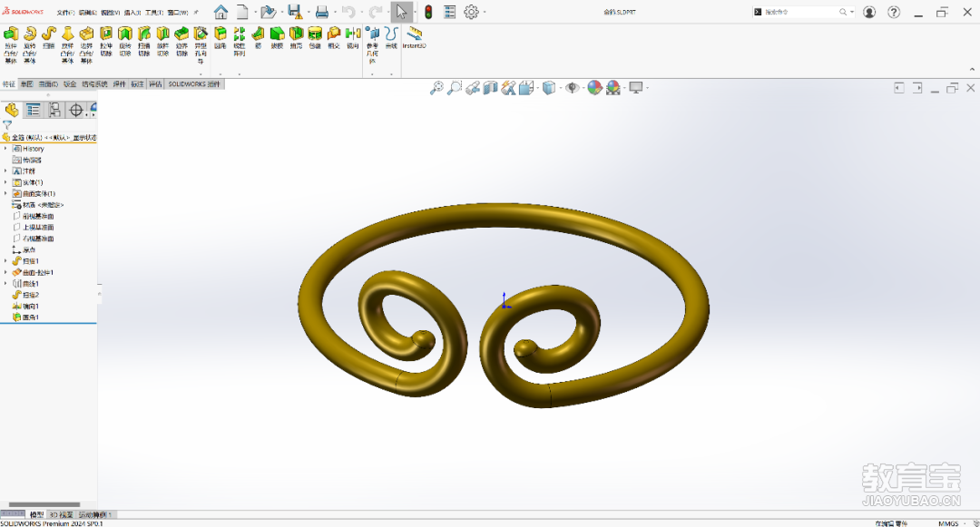
Task: Expand the Surface-Extrude1 feature node
Action: pos(5,272)
